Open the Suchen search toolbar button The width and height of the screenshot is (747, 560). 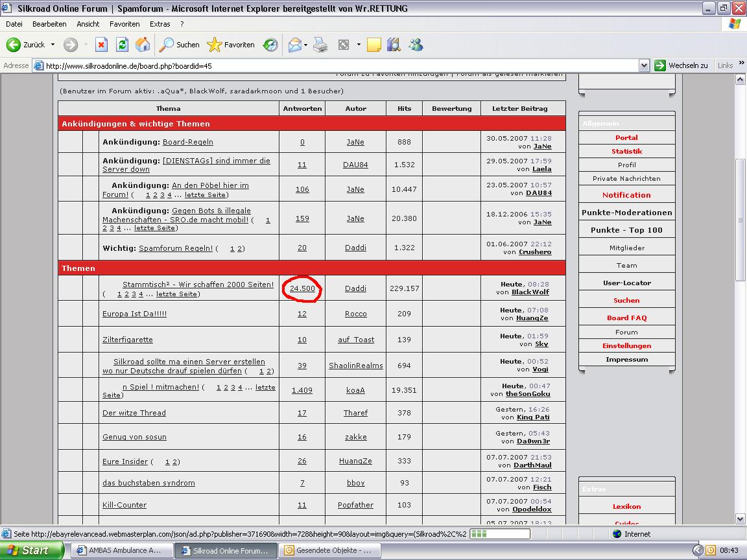[x=180, y=45]
